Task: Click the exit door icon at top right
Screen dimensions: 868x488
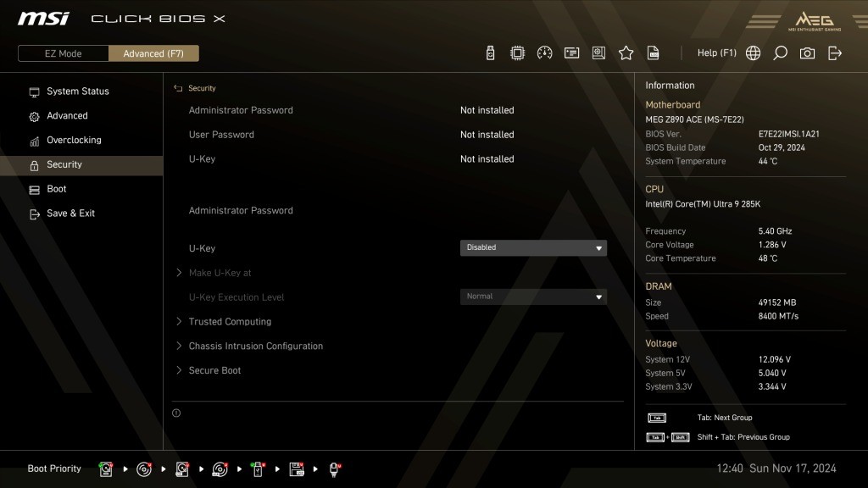Action: point(835,53)
